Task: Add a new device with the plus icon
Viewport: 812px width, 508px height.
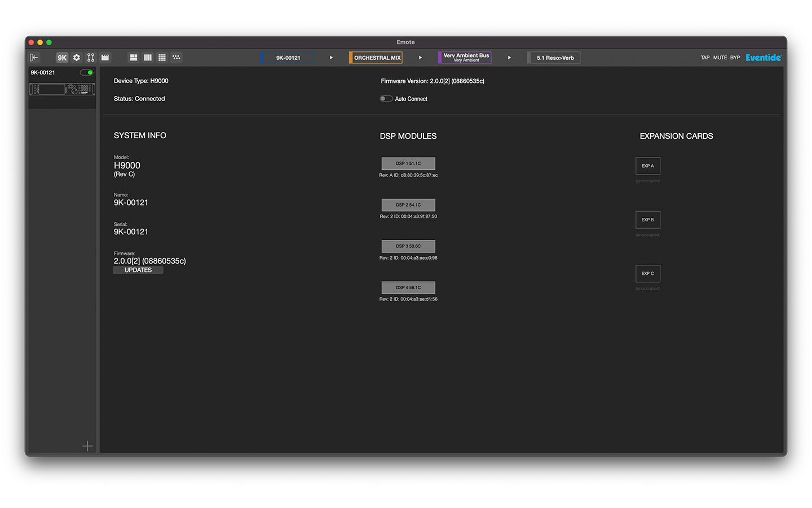Action: (87, 446)
